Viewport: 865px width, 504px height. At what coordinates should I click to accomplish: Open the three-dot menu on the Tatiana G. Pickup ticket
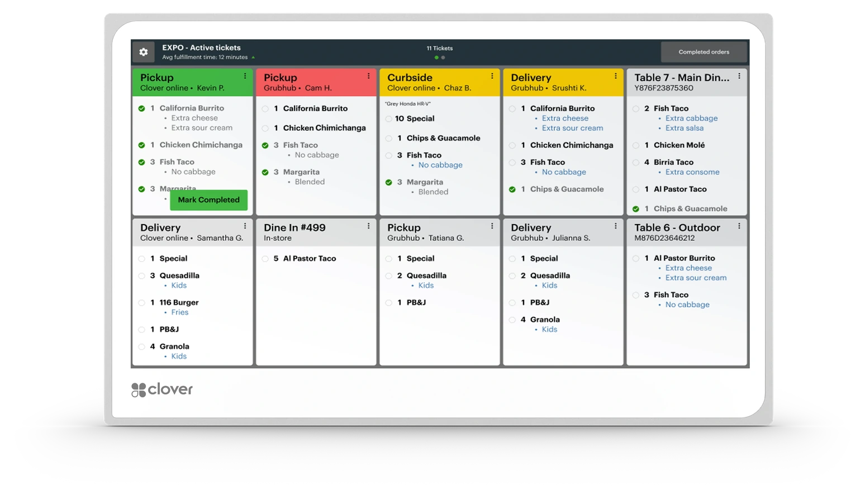(492, 226)
